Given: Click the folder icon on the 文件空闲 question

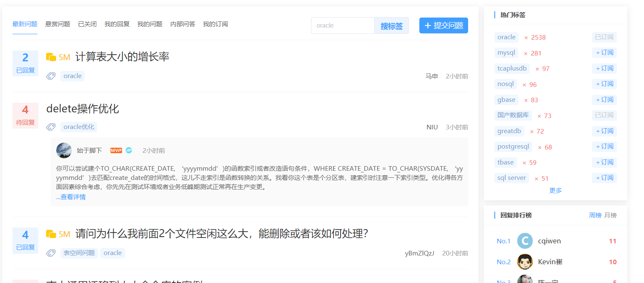Looking at the screenshot, I should point(52,234).
